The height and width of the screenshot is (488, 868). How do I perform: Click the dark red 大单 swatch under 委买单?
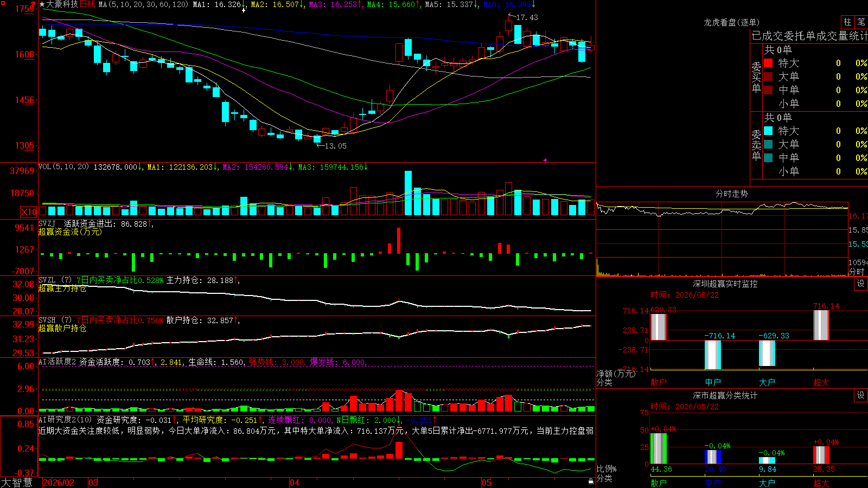(768, 76)
